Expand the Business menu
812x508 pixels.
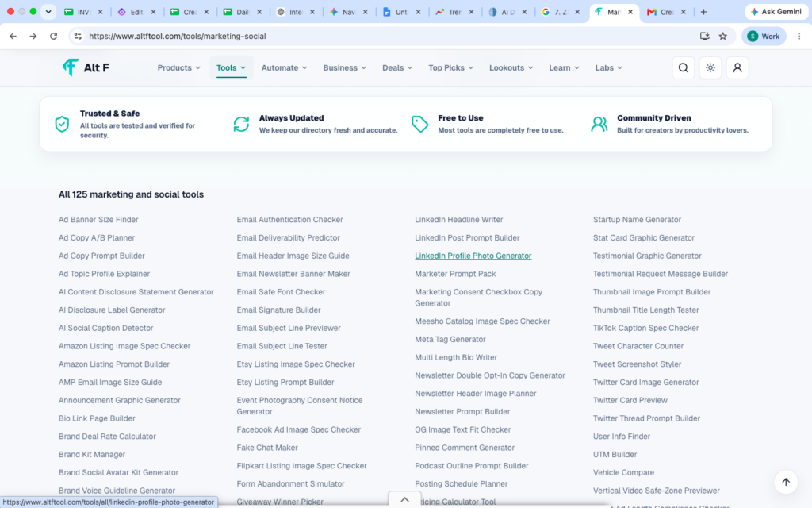tap(344, 68)
